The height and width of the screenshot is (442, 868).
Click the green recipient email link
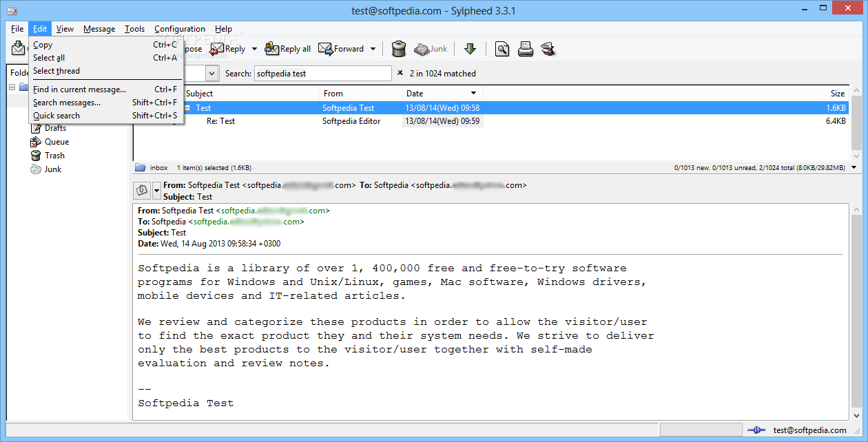[247, 222]
